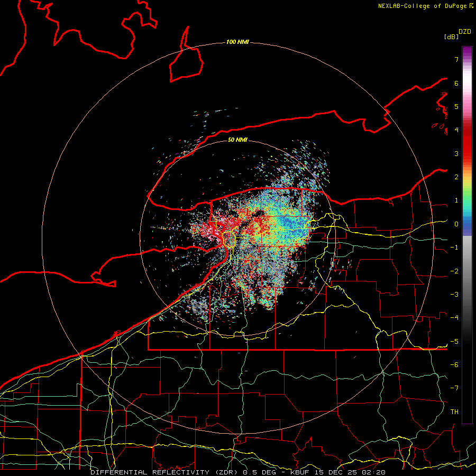This screenshot has height=476, width=476.
Task: Click the 0.5 DEG elevation text in caption
Action: click(x=259, y=472)
